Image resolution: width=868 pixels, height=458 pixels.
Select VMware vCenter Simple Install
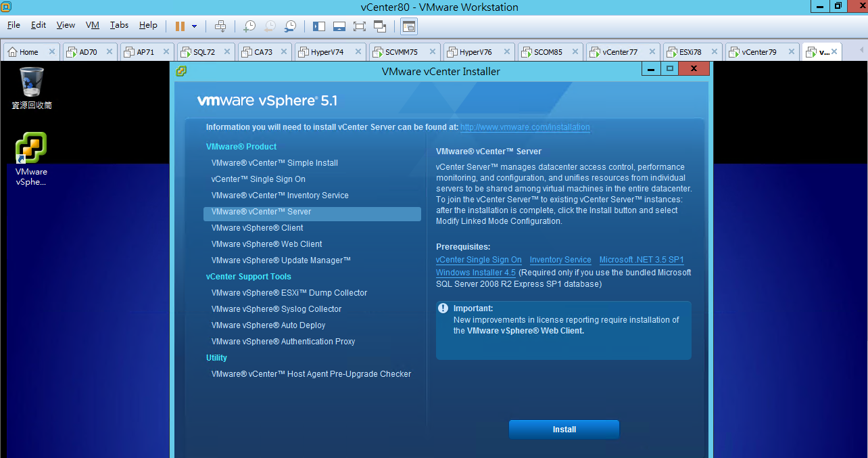click(x=274, y=163)
